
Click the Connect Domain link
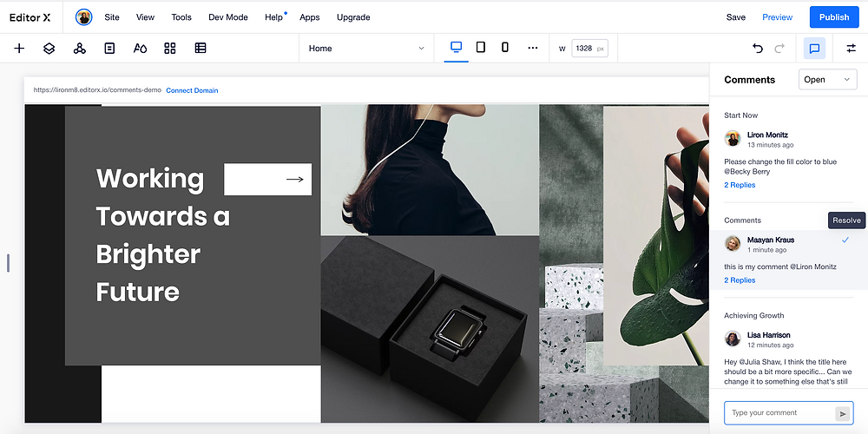[192, 90]
